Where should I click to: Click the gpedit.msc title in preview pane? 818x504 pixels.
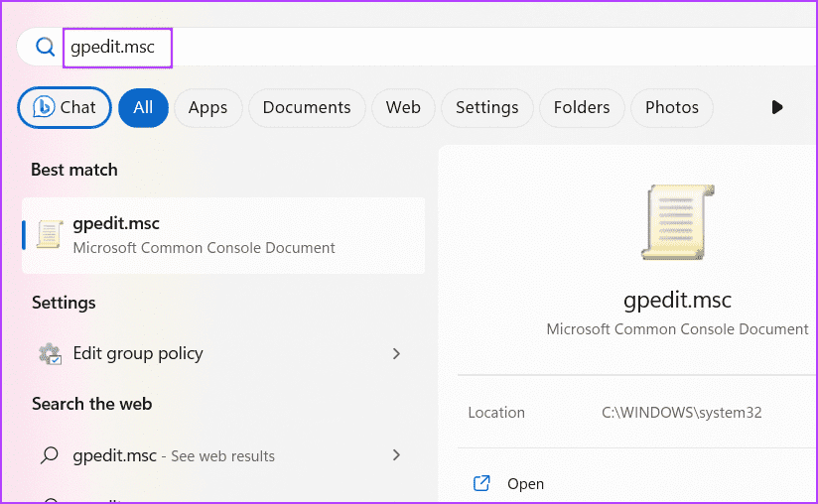677,301
